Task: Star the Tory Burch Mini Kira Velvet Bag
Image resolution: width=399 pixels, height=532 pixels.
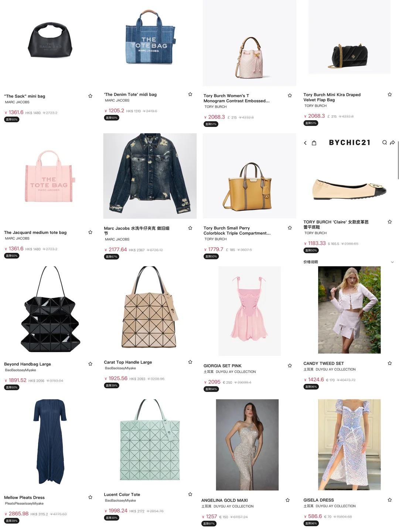Action: 390,95
